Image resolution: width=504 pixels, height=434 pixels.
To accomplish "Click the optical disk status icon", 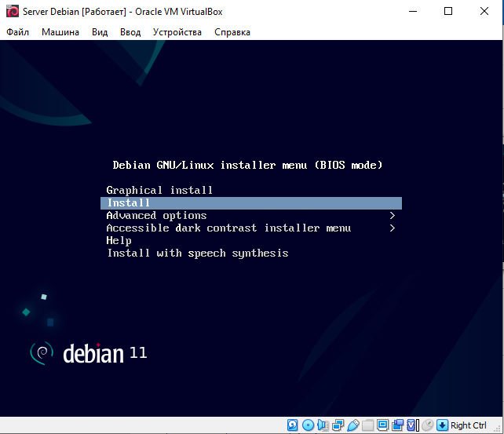I will click(308, 425).
